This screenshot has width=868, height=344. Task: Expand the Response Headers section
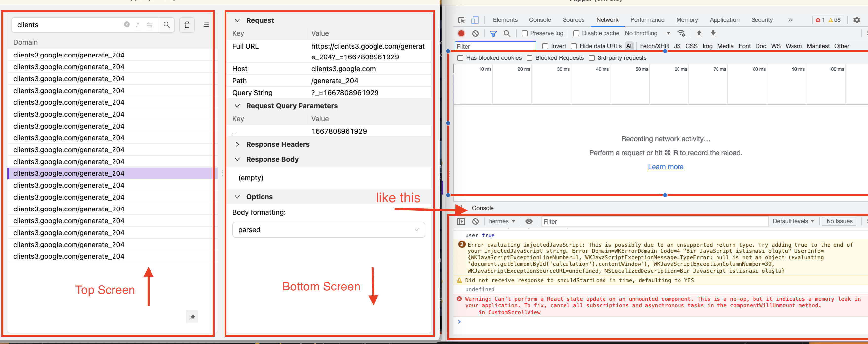pyautogui.click(x=238, y=144)
